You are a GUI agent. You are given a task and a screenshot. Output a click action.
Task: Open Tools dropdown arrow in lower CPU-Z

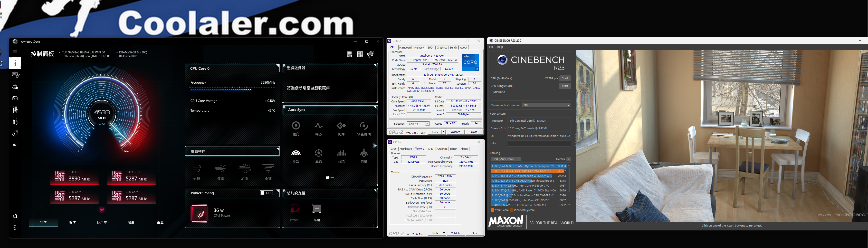pyautogui.click(x=444, y=233)
